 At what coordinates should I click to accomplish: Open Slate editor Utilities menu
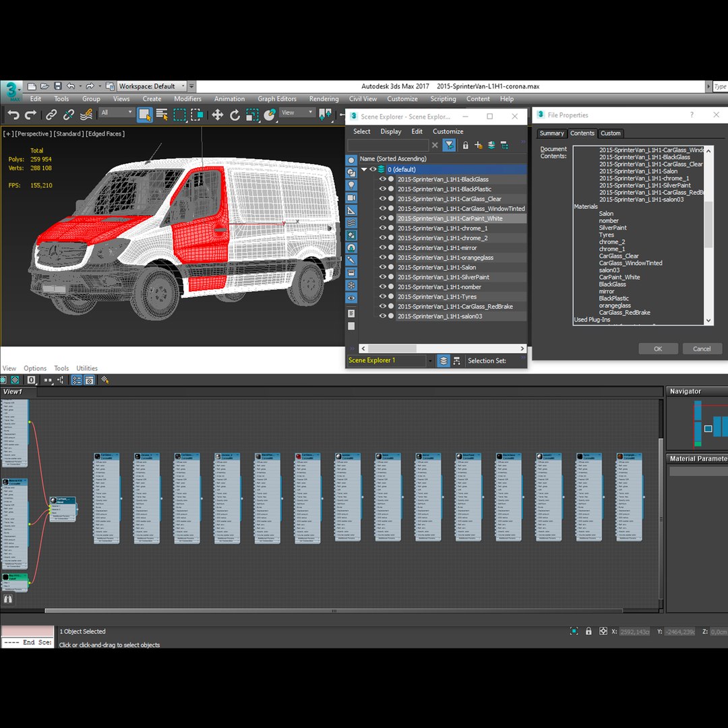(x=87, y=368)
